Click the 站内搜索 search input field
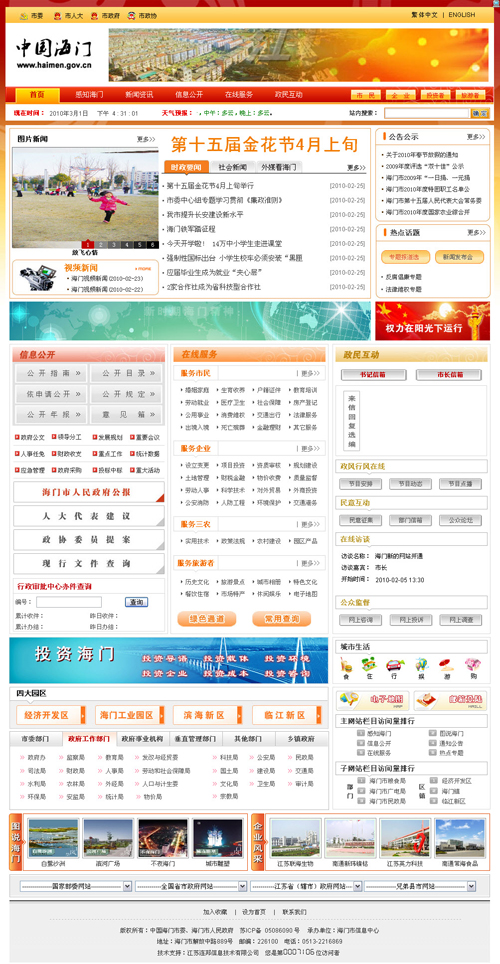 pyautogui.click(x=427, y=113)
